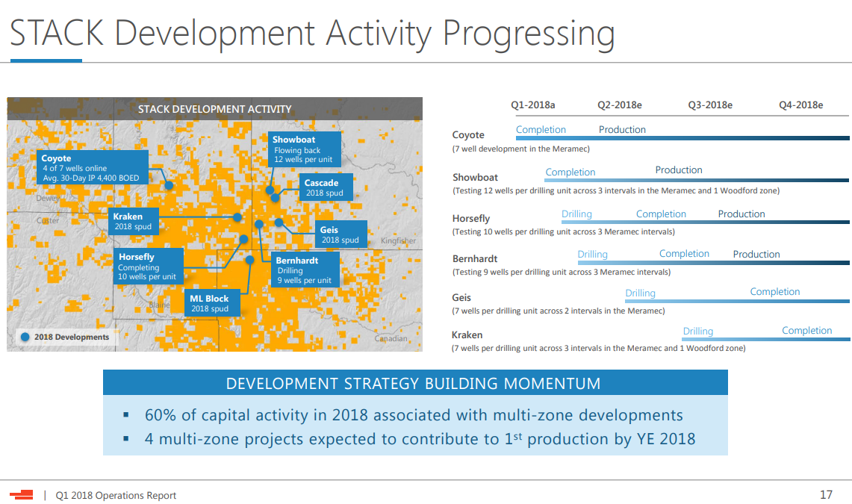Click the Canadian county label on map
Viewport: 852px width, 504px height.
391,338
